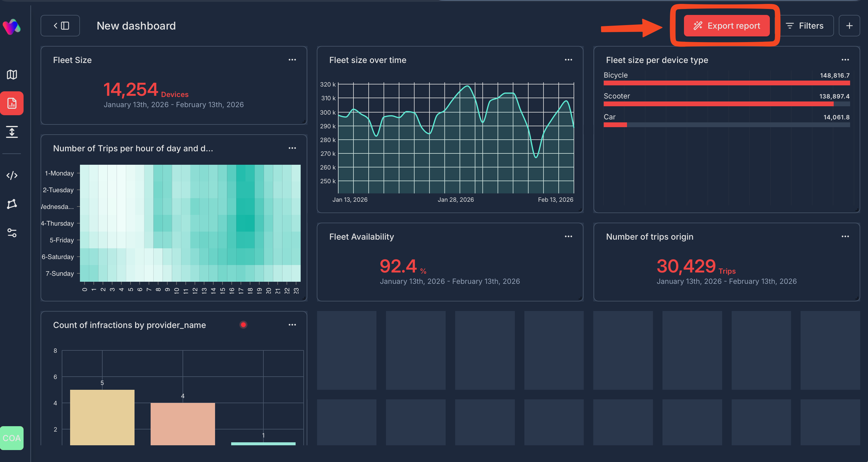The width and height of the screenshot is (868, 462).
Task: Click the Export report button
Action: pos(727,26)
